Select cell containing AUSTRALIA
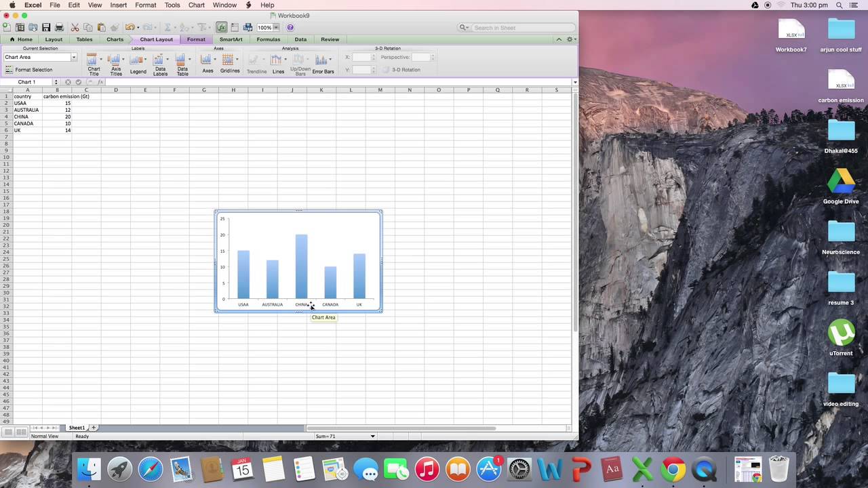Viewport: 868px width, 488px height. (26, 110)
